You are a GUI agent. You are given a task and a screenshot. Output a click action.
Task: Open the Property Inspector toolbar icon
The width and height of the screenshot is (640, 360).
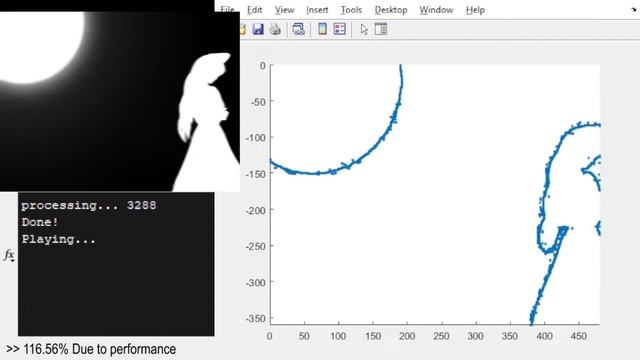[x=381, y=29]
